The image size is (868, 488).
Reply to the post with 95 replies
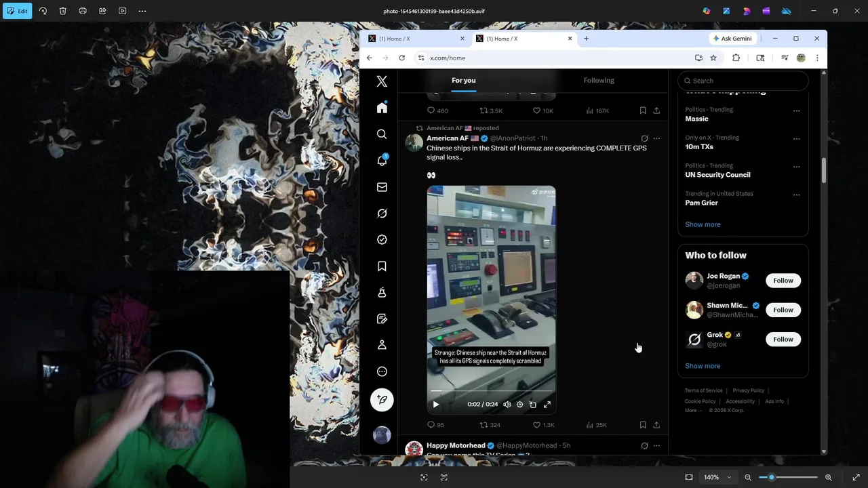(435, 425)
